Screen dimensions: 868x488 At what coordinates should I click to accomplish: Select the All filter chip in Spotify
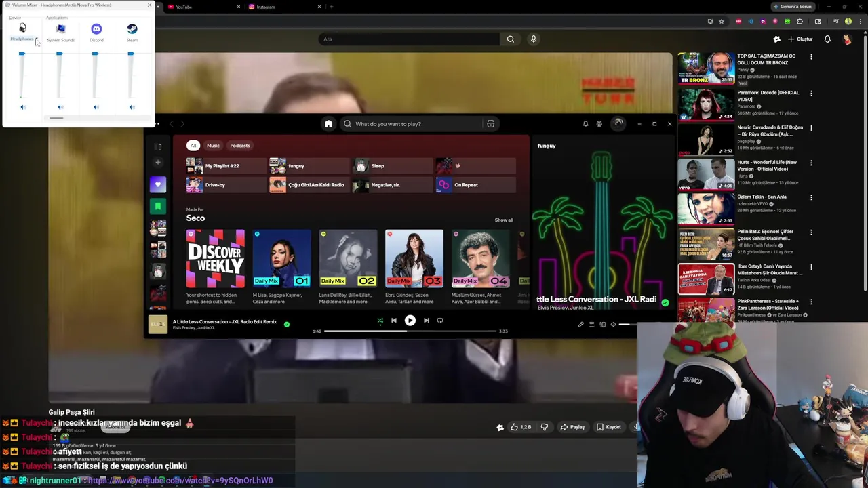pyautogui.click(x=193, y=146)
